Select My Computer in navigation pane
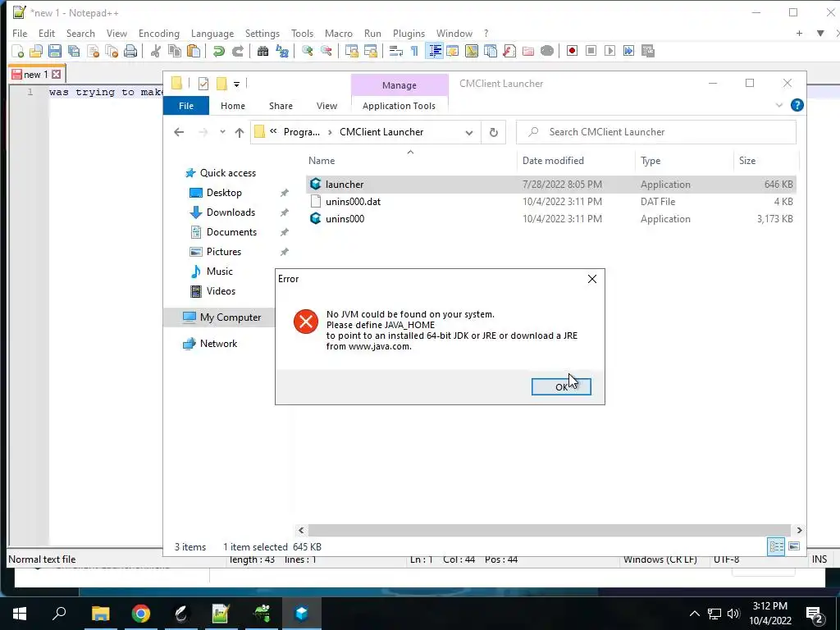 point(231,317)
